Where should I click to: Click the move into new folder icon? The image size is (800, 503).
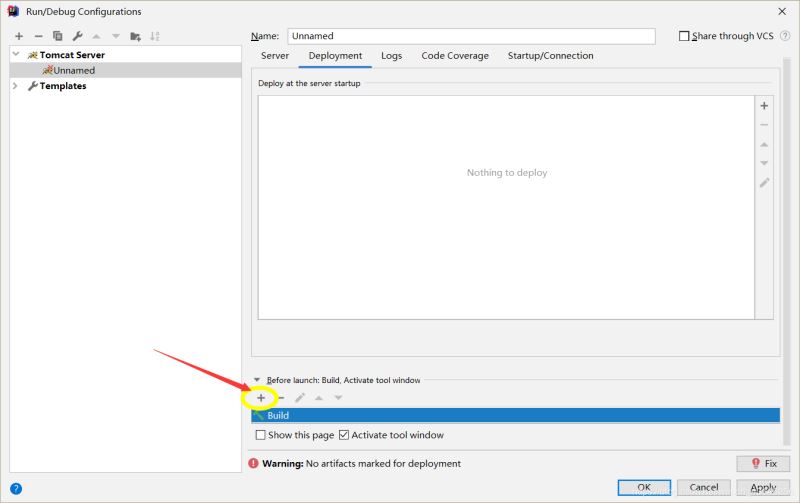[x=135, y=36]
